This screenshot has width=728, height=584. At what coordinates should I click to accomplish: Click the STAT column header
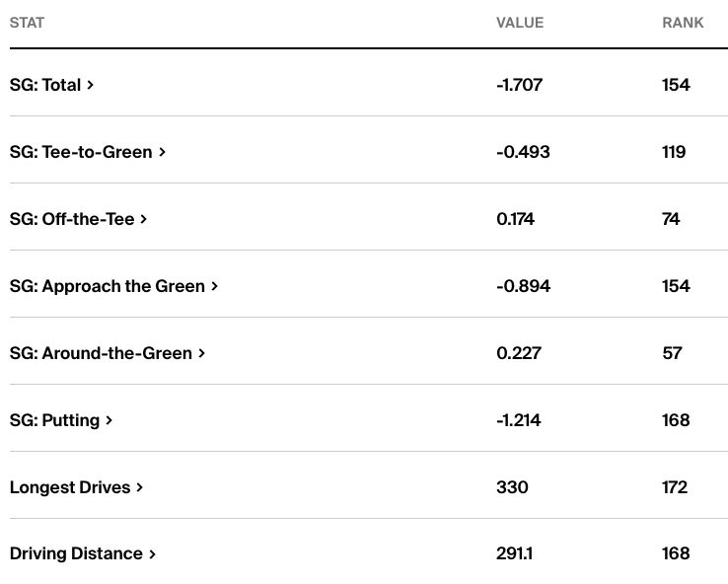(27, 23)
